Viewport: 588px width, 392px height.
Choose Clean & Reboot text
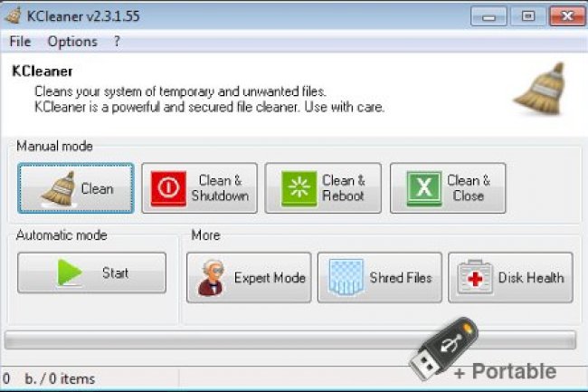(344, 188)
